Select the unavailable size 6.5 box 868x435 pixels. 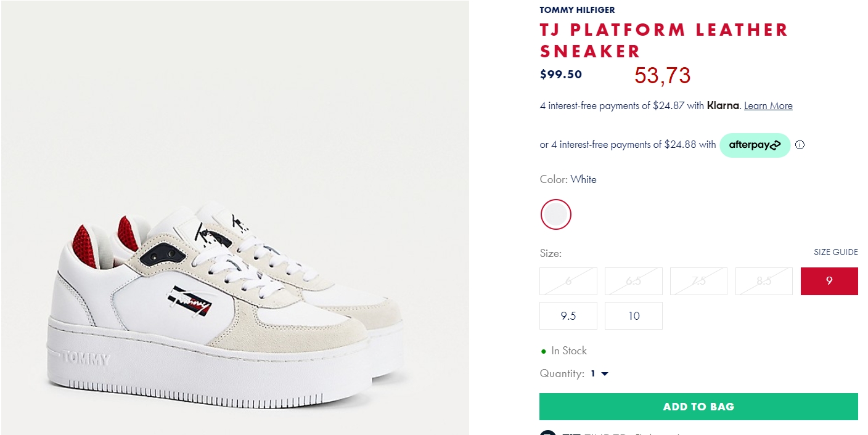point(634,281)
